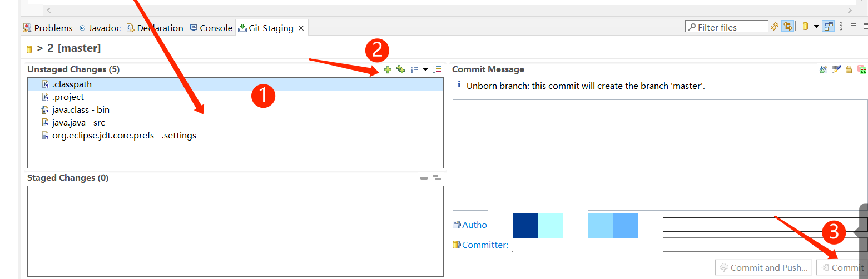
Task: Close the Git Staging tab
Action: pos(301,28)
